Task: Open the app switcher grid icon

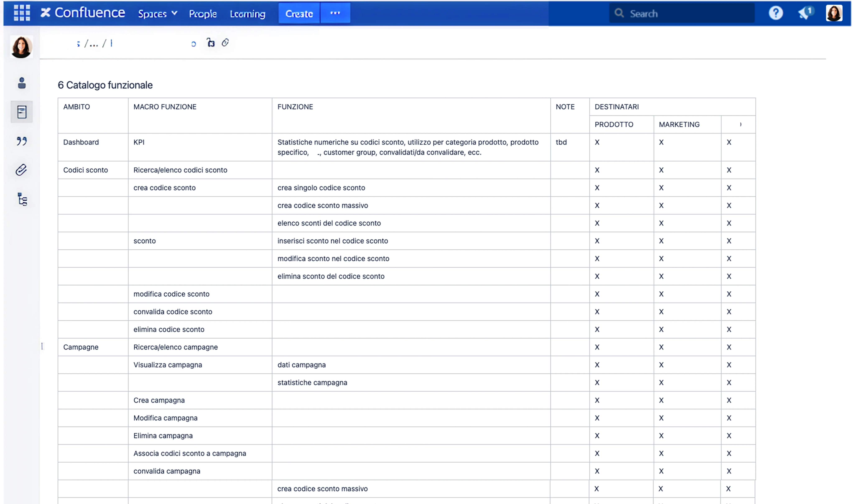Action: [22, 13]
